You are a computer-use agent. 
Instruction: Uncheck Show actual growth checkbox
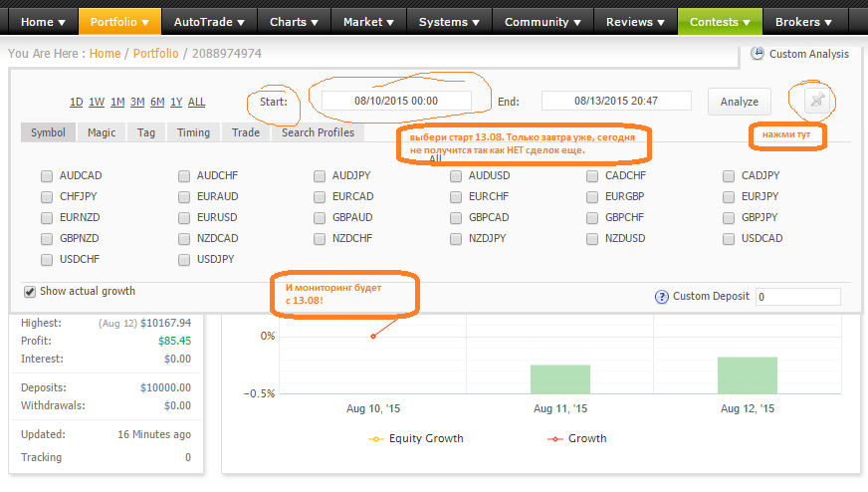30,292
